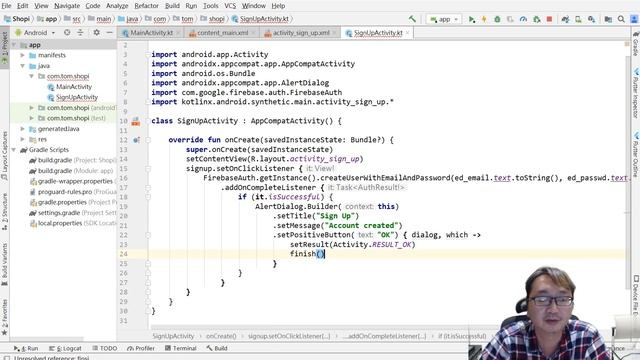Open the Android project view dropdown
Screen dimensions: 640x360
(35, 33)
